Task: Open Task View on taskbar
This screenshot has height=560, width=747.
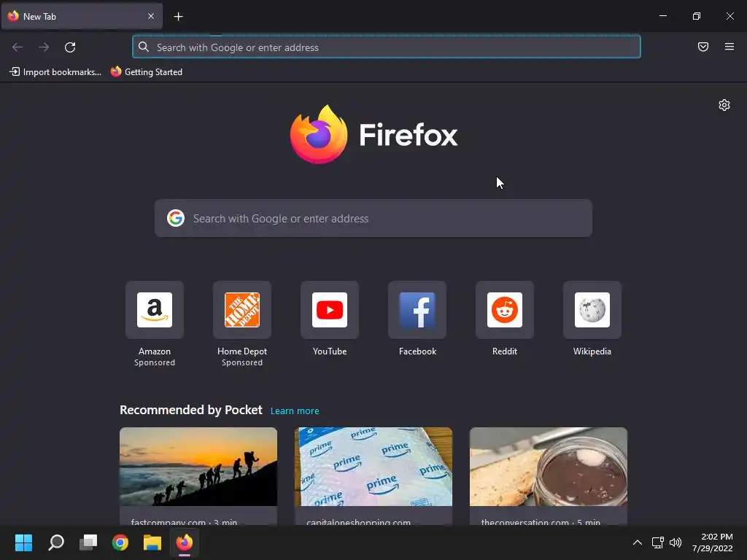Action: [x=88, y=542]
